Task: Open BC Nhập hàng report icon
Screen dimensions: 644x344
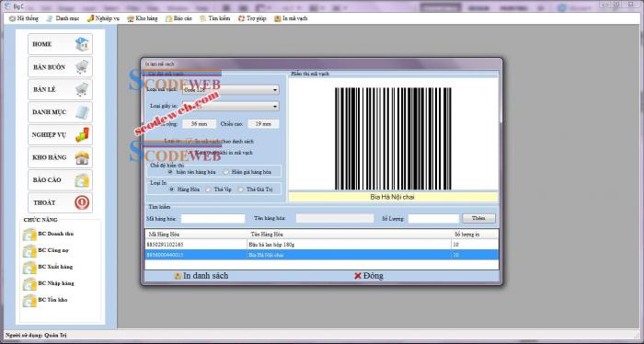Action: [x=29, y=283]
